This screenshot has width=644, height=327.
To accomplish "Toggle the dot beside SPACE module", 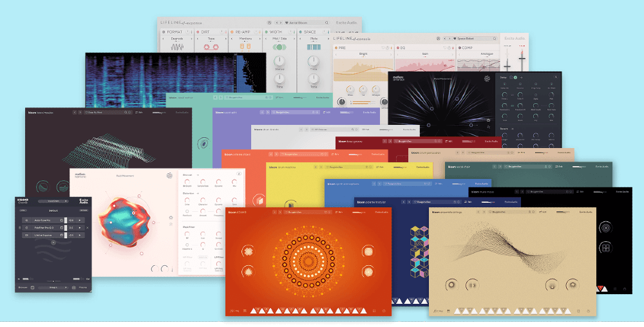I will tap(300, 32).
